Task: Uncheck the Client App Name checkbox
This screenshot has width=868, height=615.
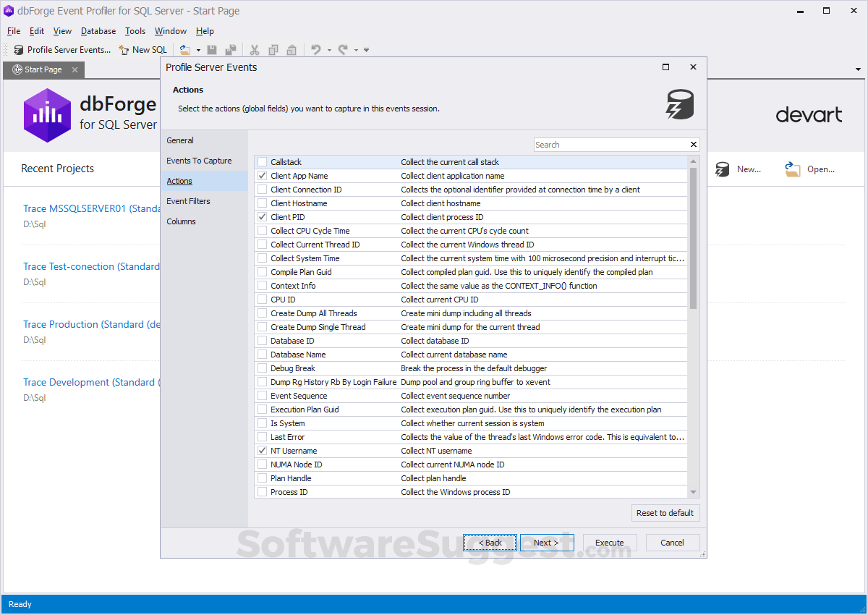Action: (x=262, y=176)
